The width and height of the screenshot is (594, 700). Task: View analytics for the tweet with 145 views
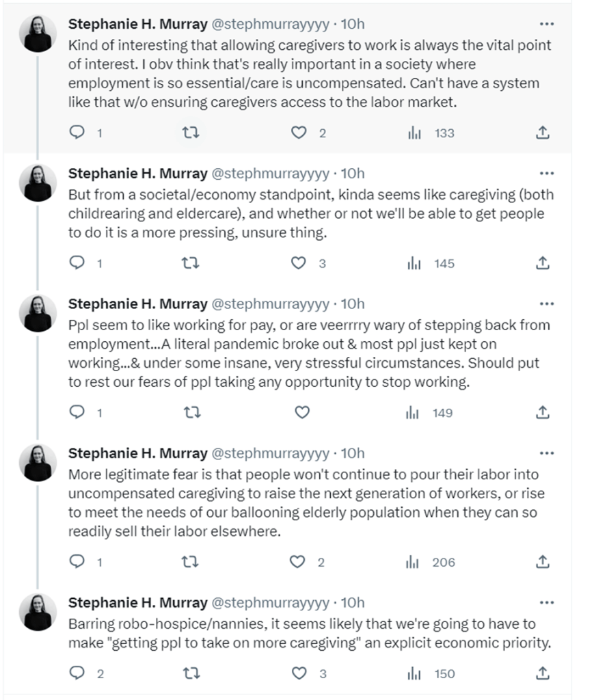click(x=414, y=263)
